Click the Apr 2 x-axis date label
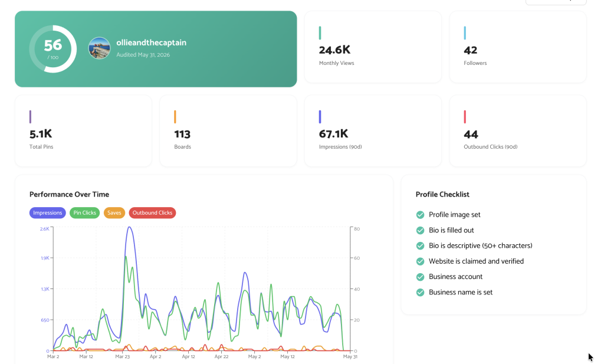The width and height of the screenshot is (604, 364). point(155,357)
